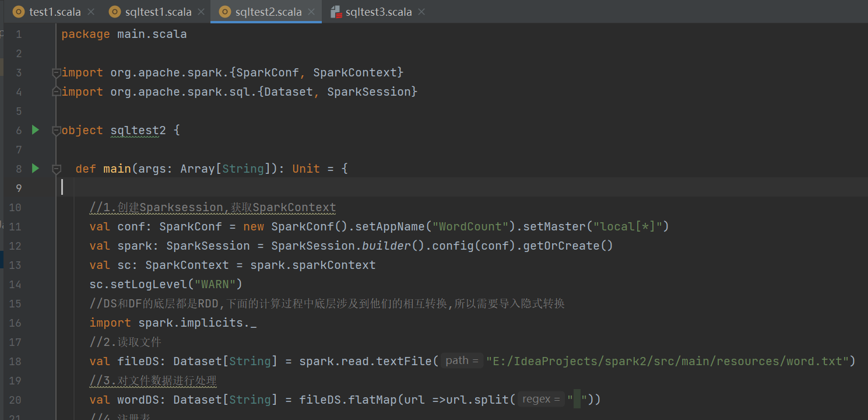The width and height of the screenshot is (868, 420).
Task: Run the sqltest2 object from gutter arrow
Action: 36,130
